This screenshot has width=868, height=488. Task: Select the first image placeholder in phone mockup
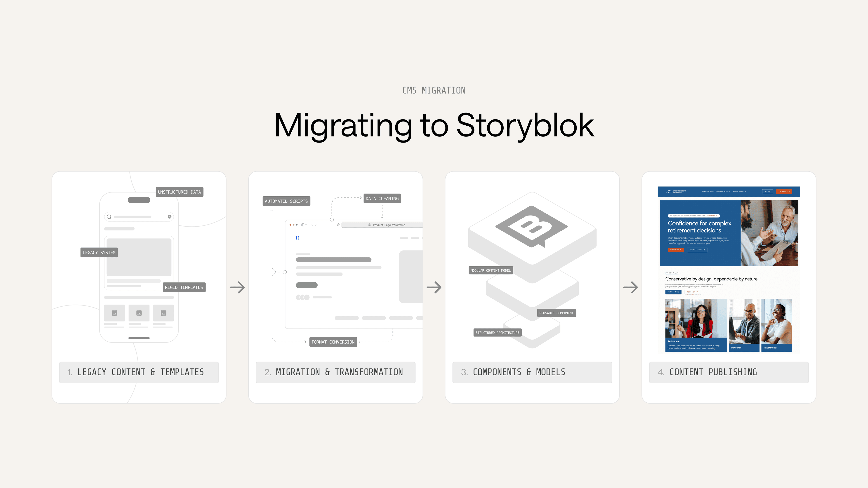pyautogui.click(x=115, y=313)
